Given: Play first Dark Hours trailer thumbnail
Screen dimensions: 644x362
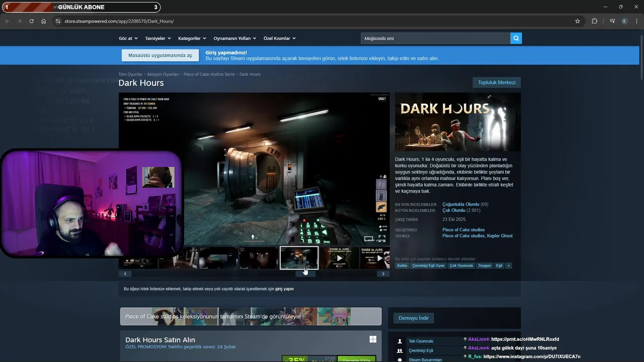Looking at the screenshot, I should click(339, 258).
